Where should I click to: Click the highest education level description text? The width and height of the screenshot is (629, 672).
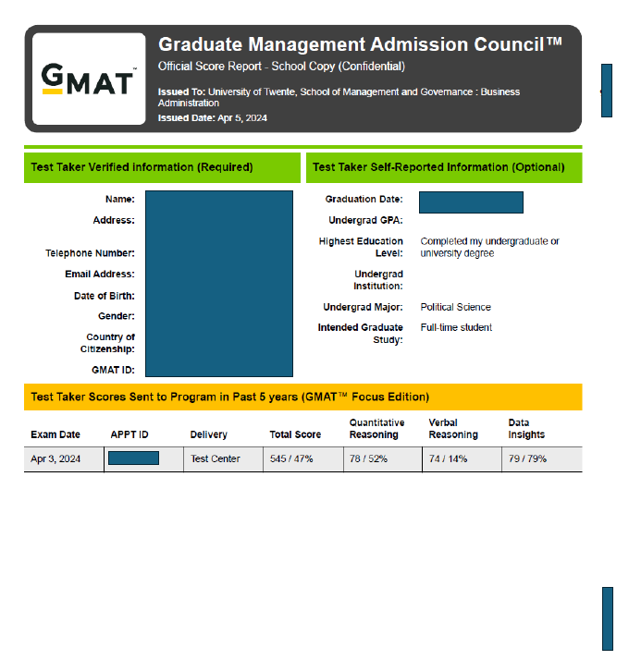[x=489, y=248]
